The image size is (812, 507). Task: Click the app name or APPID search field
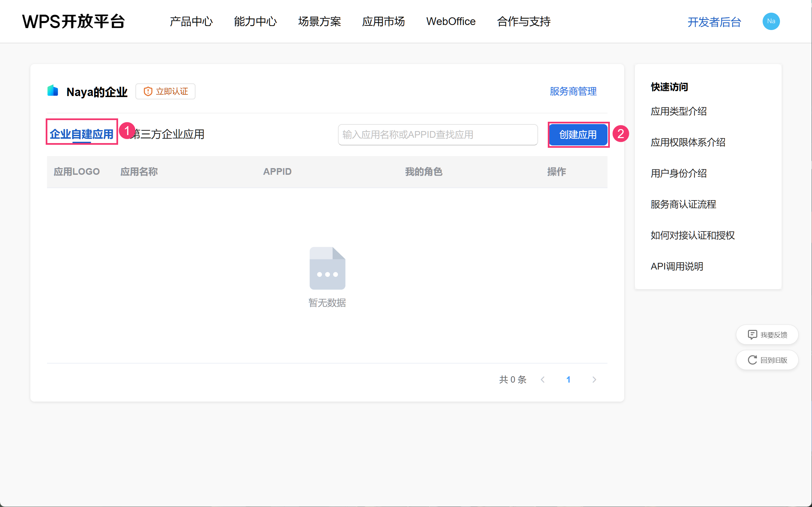click(x=437, y=134)
